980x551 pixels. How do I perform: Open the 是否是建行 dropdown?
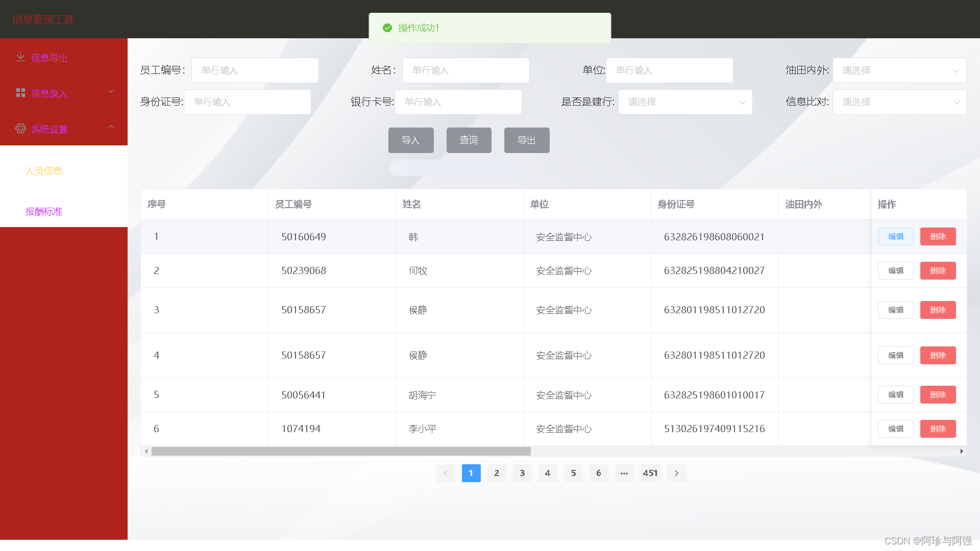pos(685,102)
